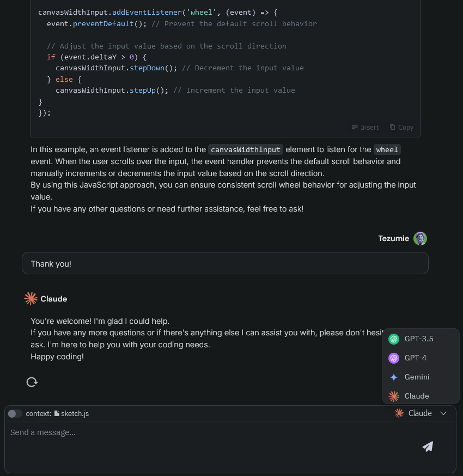The width and height of the screenshot is (463, 476).
Task: Click Tezumie's profile avatar
Action: pyautogui.click(x=420, y=238)
